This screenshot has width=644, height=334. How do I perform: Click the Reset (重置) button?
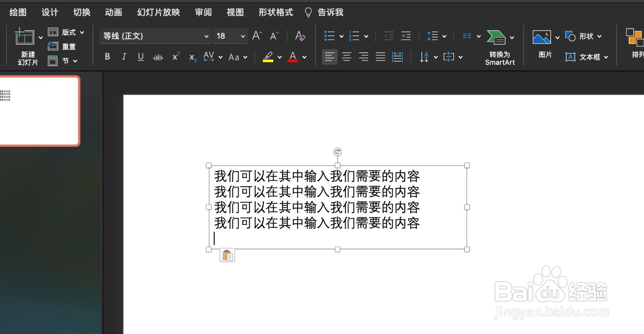coord(62,46)
